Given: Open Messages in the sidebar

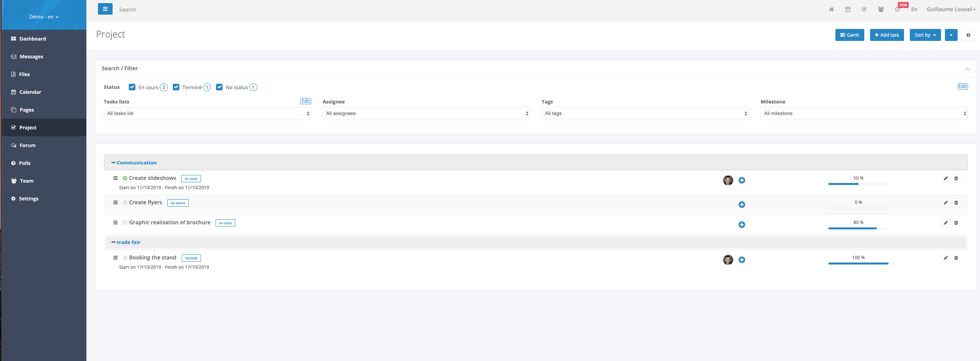Looking at the screenshot, I should point(31,57).
